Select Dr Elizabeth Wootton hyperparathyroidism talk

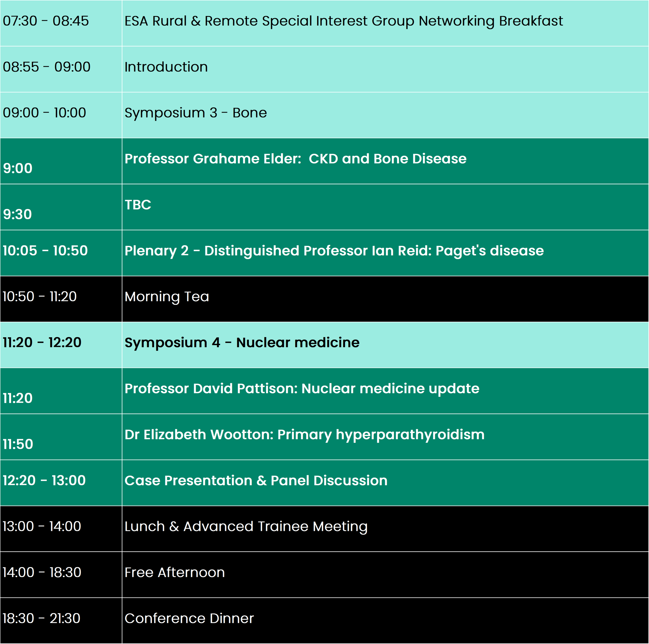pos(304,435)
